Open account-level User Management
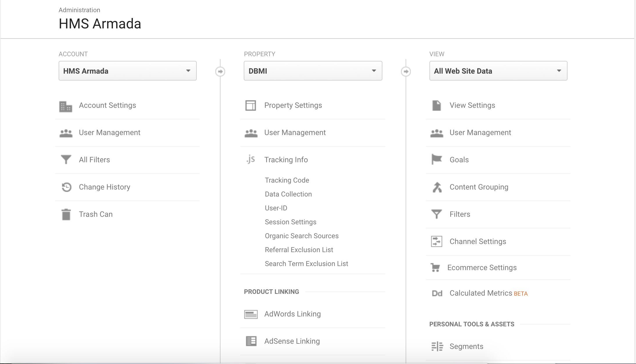Image resolution: width=636 pixels, height=364 pixels. pos(110,133)
